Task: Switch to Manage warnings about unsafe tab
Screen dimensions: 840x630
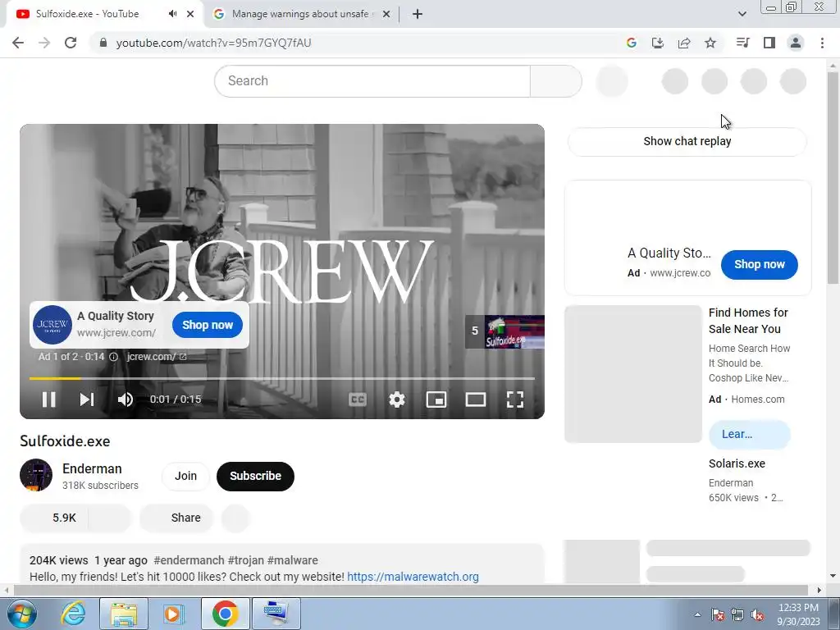Action: tap(300, 14)
